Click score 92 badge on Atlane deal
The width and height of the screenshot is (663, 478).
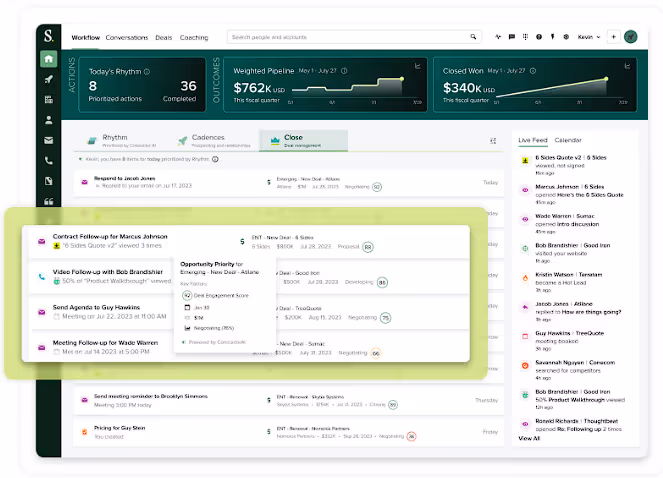click(x=377, y=187)
